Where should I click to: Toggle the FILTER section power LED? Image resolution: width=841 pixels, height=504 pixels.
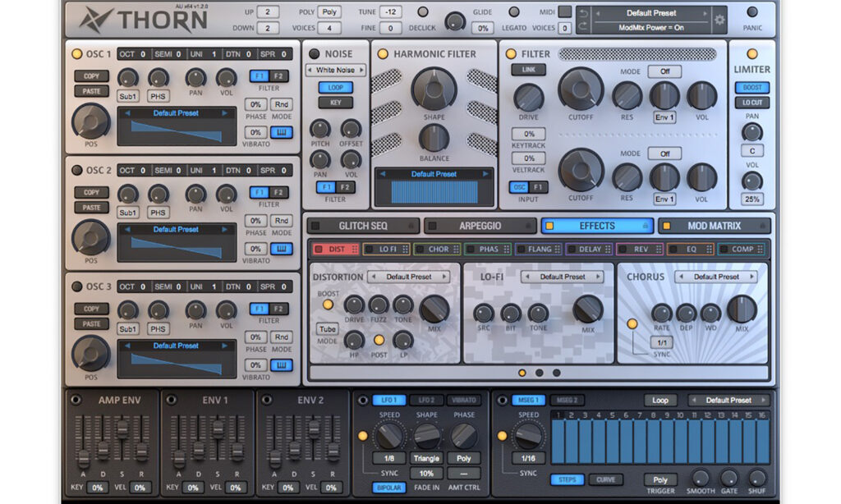click(x=511, y=53)
